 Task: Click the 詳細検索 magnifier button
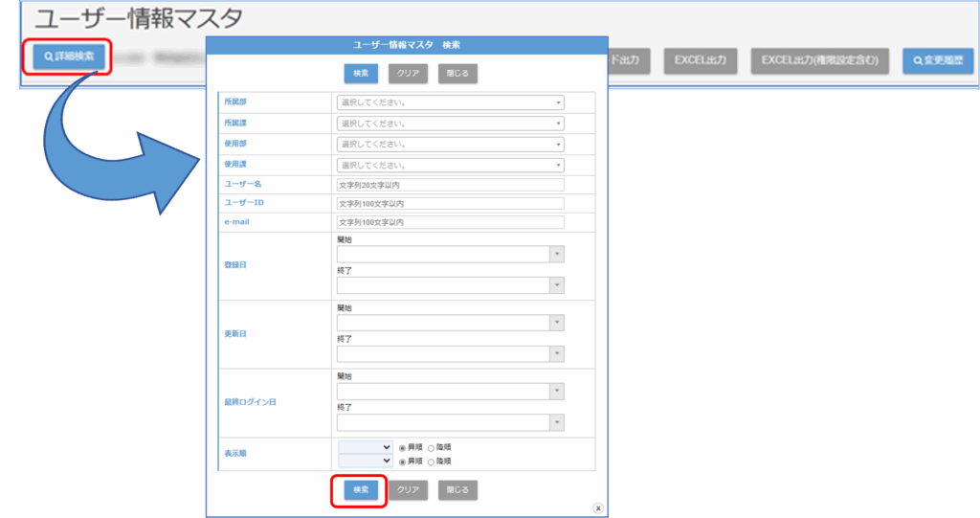pyautogui.click(x=68, y=56)
